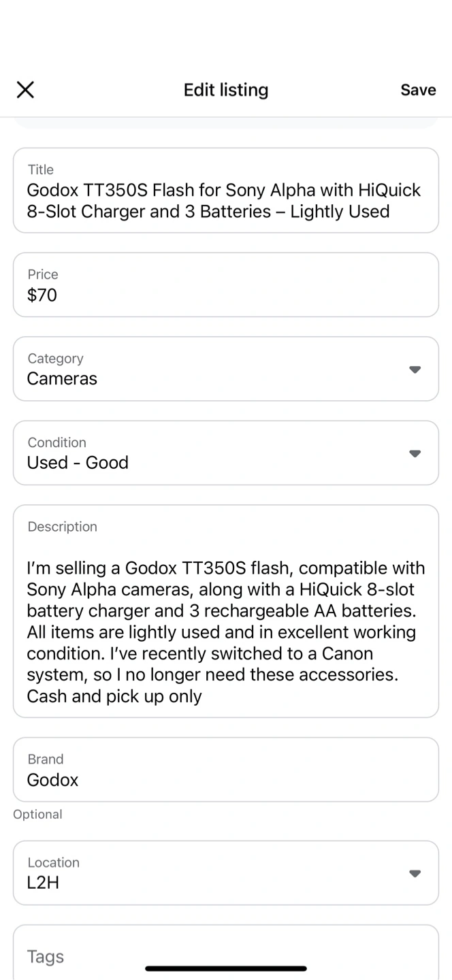452x980 pixels.
Task: Expand the Category dropdown arrow
Action: coord(415,370)
